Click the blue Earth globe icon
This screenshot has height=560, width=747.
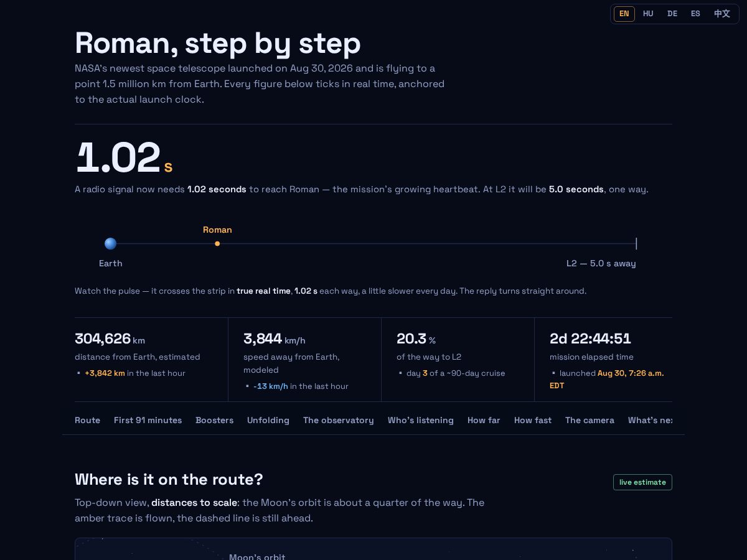[x=111, y=243]
